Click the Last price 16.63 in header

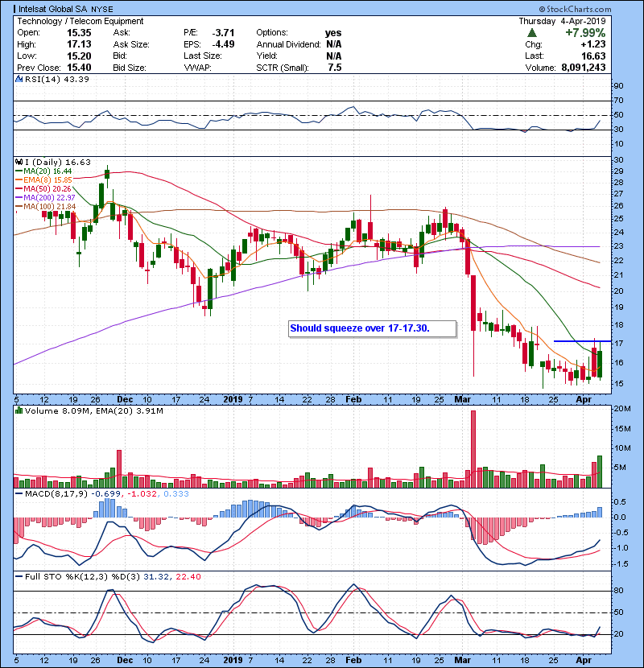pyautogui.click(x=593, y=56)
